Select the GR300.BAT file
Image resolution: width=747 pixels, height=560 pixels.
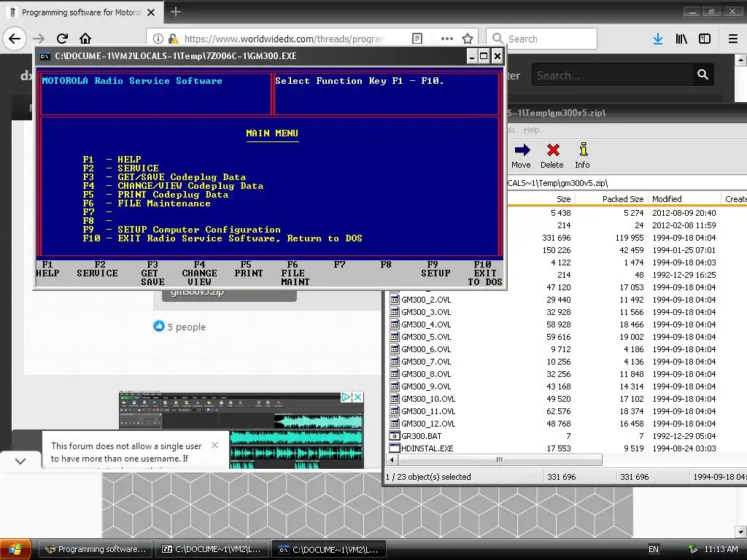coord(416,436)
